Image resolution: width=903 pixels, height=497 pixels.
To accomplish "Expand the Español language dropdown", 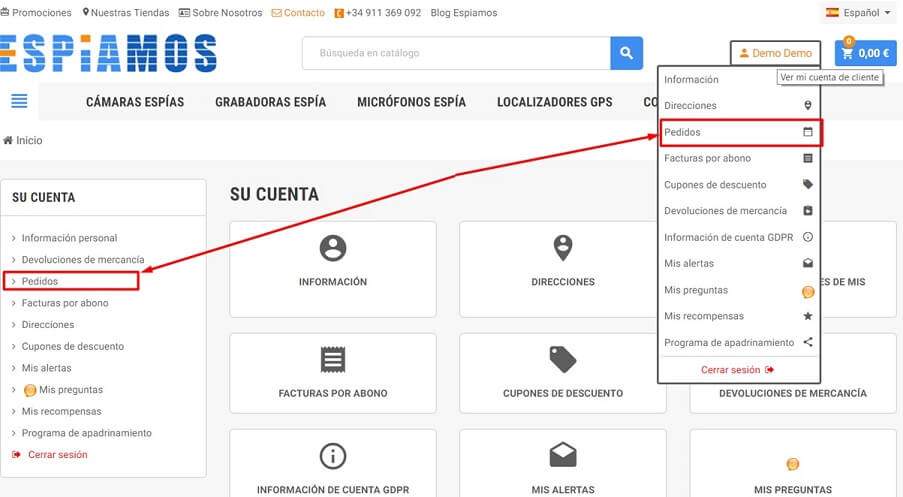I will (x=858, y=13).
